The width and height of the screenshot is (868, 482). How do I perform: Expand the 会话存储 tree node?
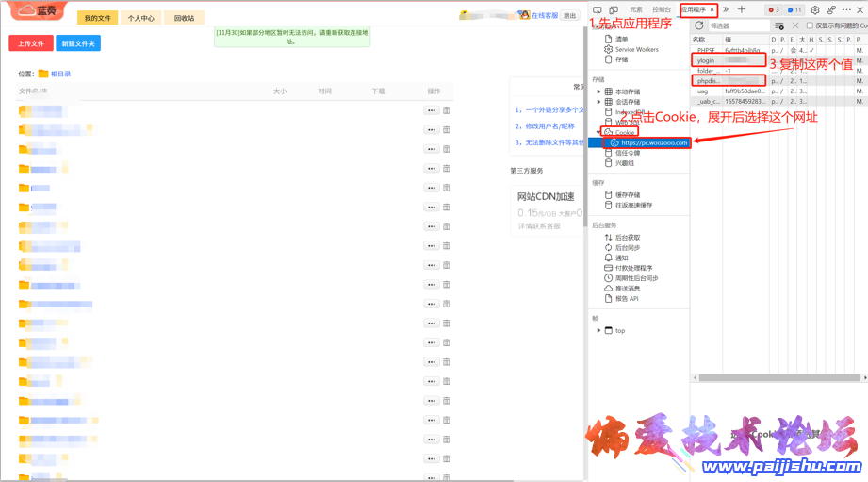(x=598, y=102)
